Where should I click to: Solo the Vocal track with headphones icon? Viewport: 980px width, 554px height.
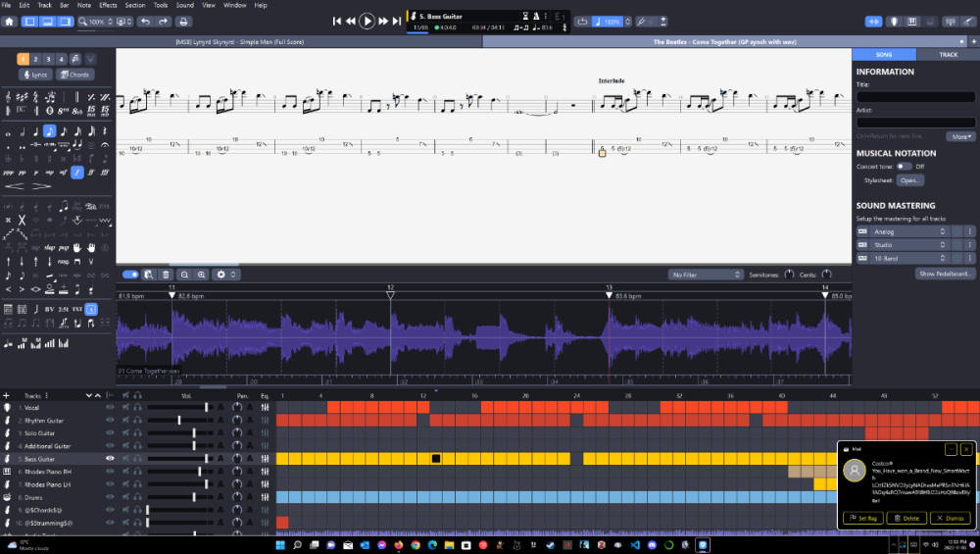click(x=138, y=407)
